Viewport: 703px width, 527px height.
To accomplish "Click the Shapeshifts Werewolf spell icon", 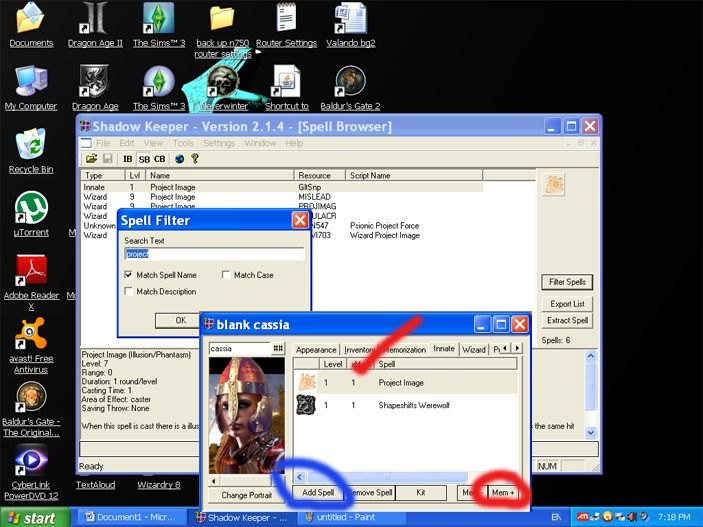I will (306, 407).
